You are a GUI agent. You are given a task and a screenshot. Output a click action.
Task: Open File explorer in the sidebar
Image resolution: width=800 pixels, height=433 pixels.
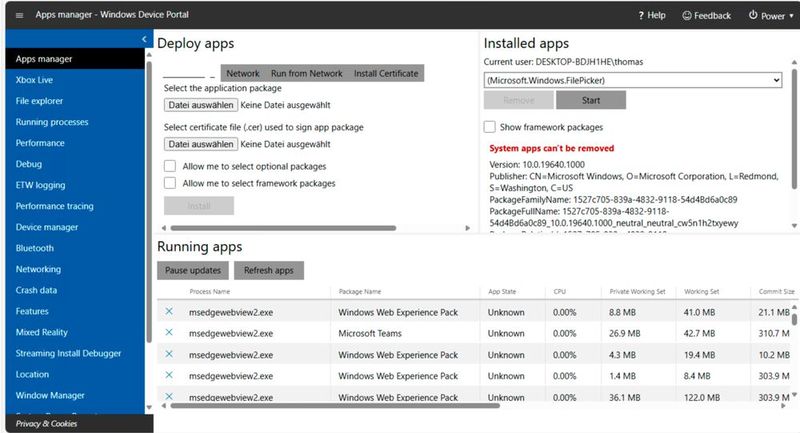click(75, 101)
